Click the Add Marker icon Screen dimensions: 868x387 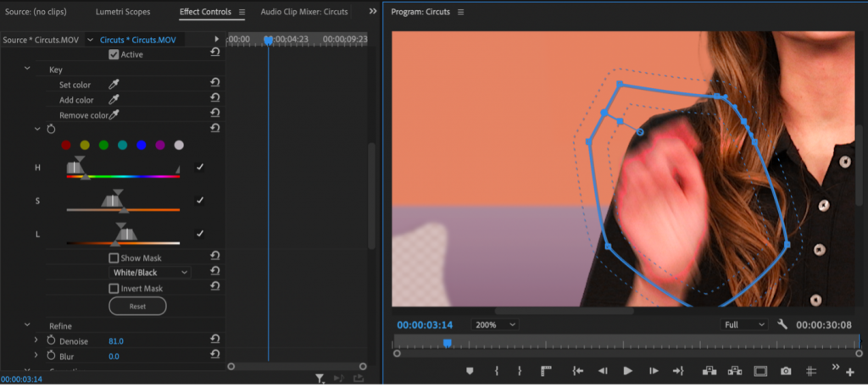(x=470, y=371)
